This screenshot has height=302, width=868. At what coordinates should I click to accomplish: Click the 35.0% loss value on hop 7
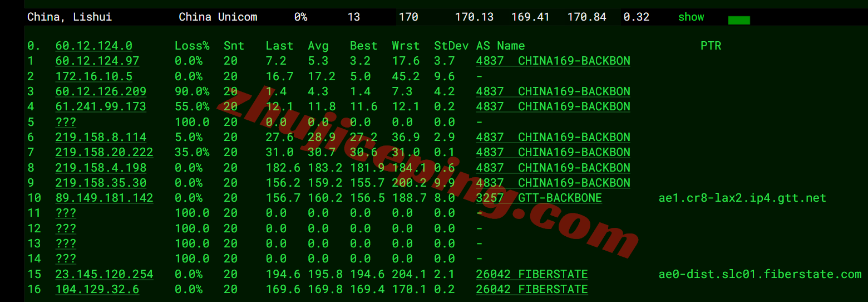tap(192, 152)
